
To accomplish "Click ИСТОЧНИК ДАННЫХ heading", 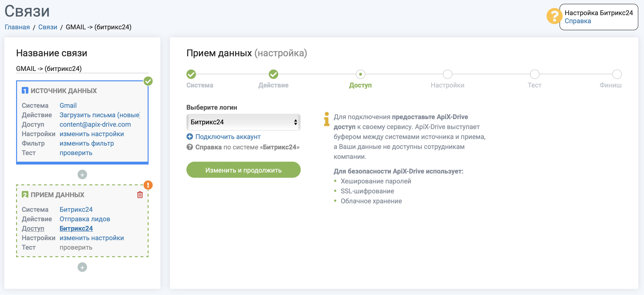I will pyautogui.click(x=63, y=91).
